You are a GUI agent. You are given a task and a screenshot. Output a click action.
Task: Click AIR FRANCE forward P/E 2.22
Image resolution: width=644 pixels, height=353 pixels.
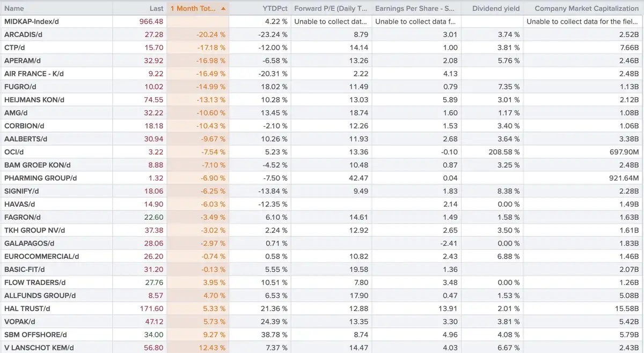coord(361,73)
